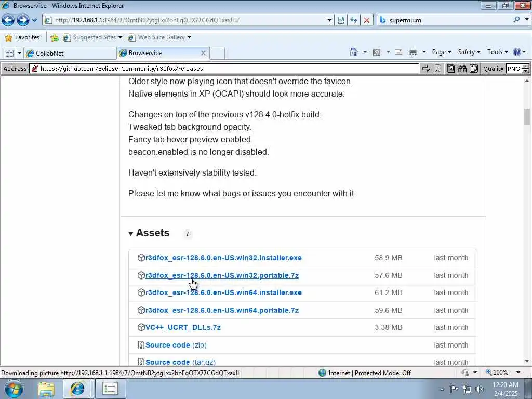Click Internet Explorer taskbar icon

(77, 389)
